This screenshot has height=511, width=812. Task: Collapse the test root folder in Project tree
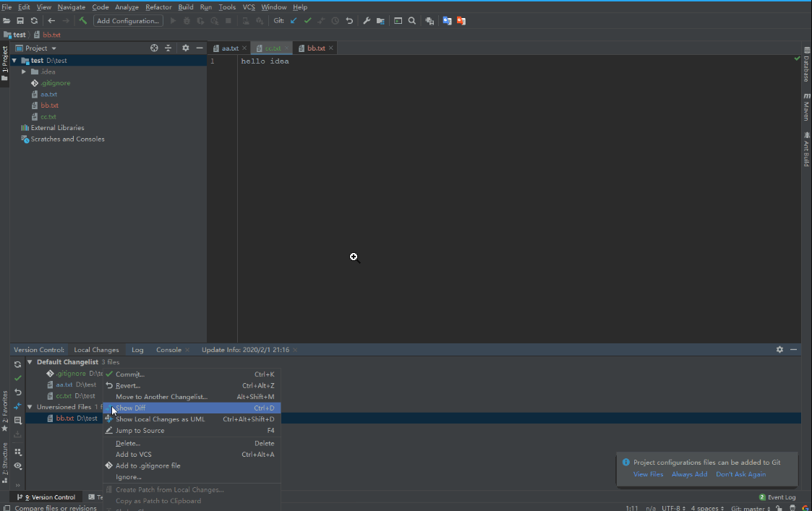click(x=14, y=61)
